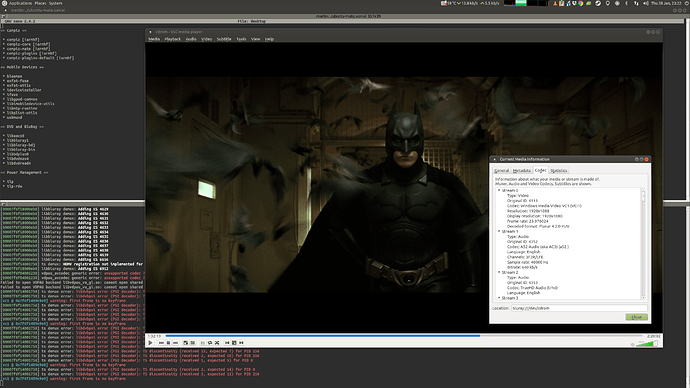Click VLC seek progress bar

coord(405,336)
